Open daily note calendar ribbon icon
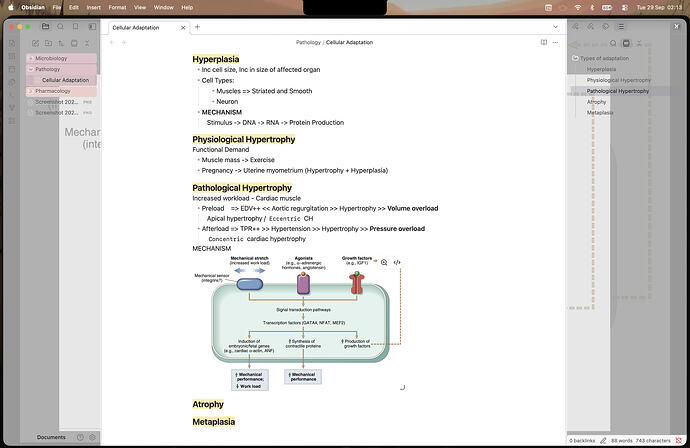690x448 pixels. [x=12, y=69]
